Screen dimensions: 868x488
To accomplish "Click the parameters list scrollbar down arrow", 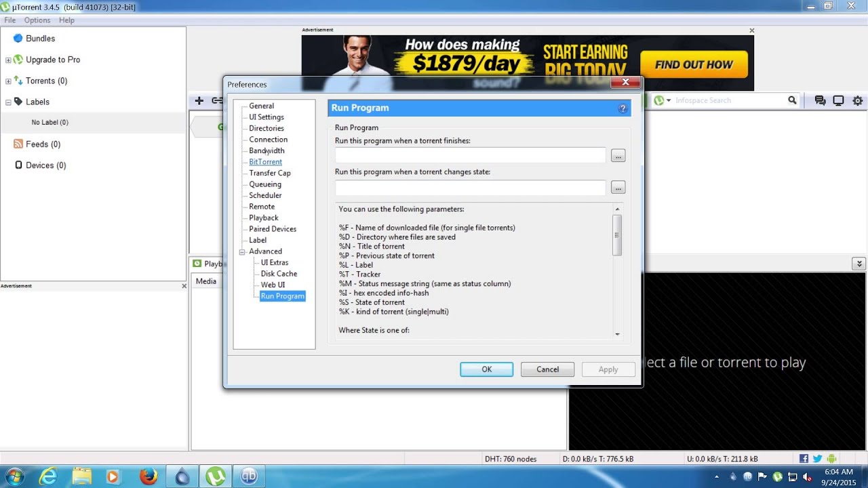I will point(617,334).
